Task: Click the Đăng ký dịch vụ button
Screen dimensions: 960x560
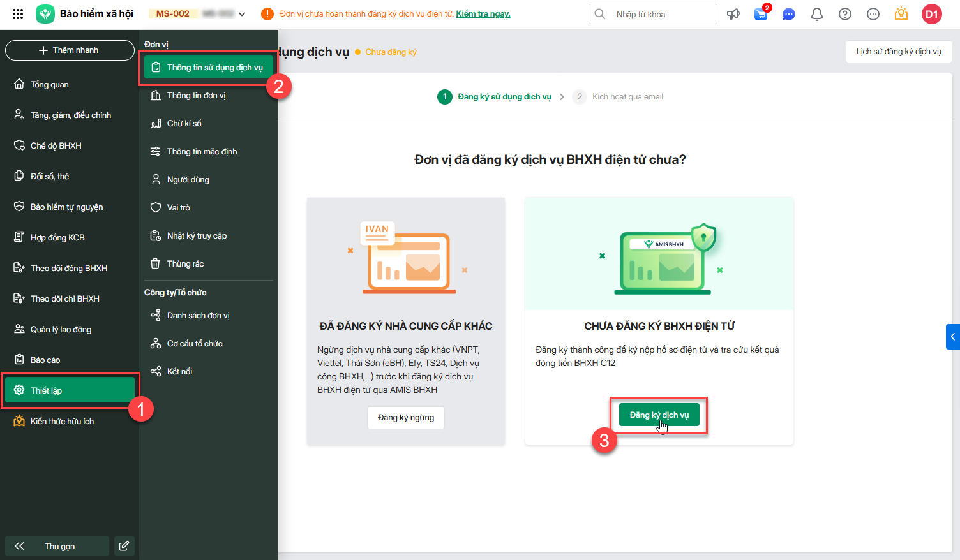Action: tap(659, 415)
